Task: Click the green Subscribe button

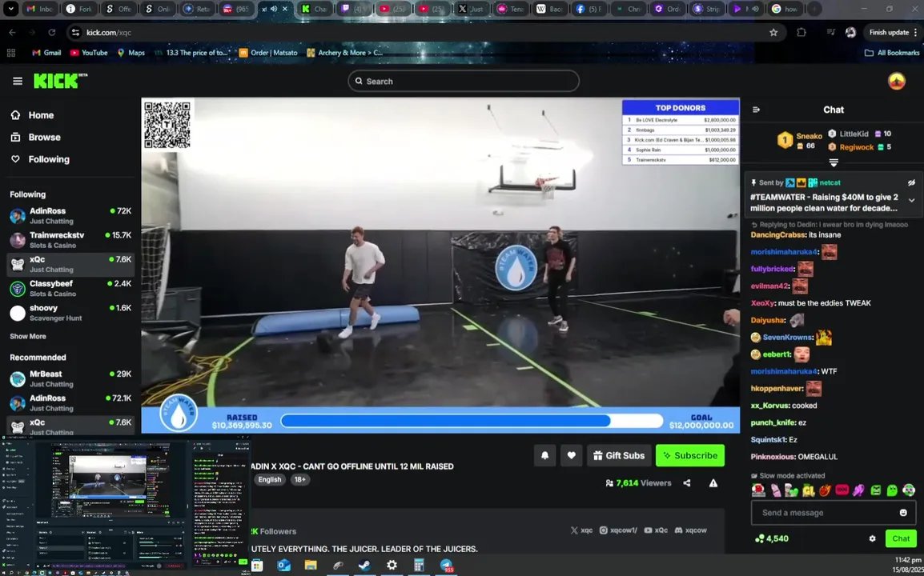Action: (690, 455)
